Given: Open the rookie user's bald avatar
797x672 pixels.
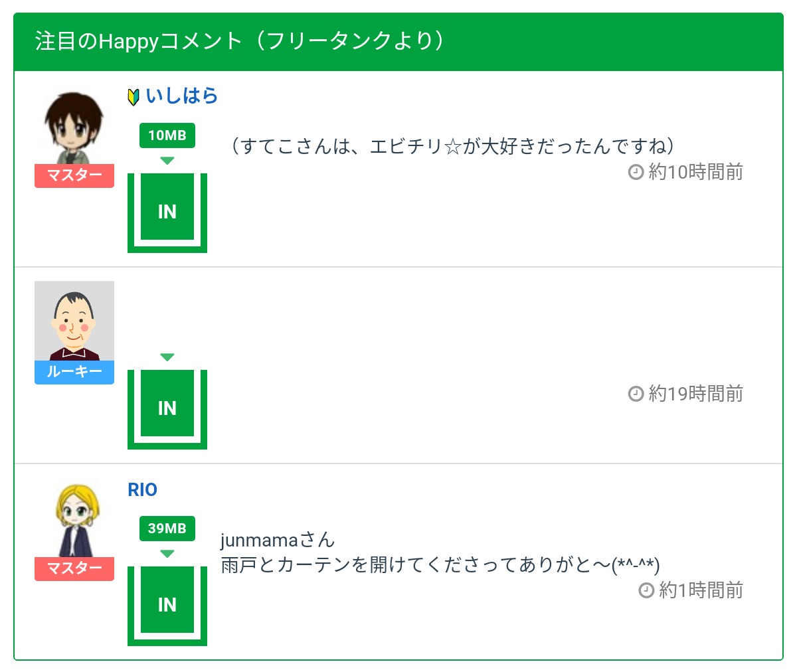Looking at the screenshot, I should pyautogui.click(x=74, y=321).
